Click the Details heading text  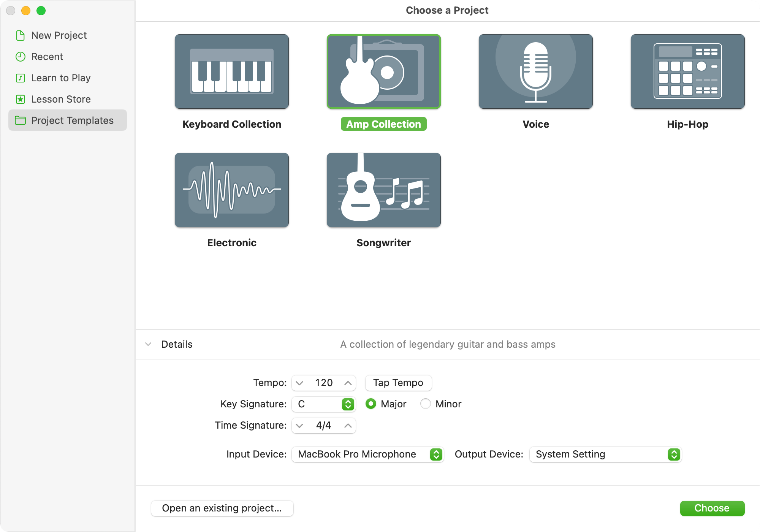point(177,344)
